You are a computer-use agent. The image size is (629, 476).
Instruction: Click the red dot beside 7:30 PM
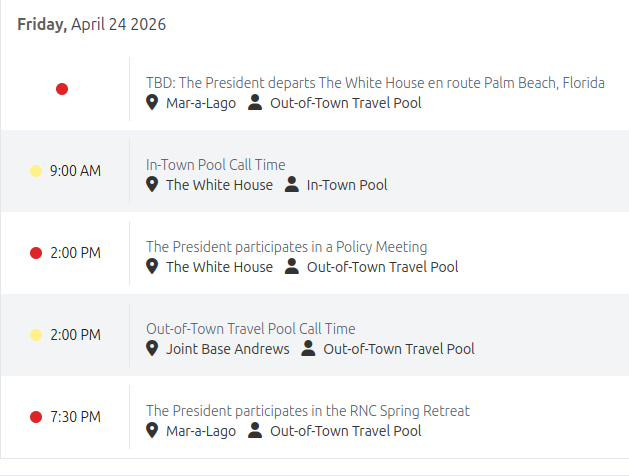(x=36, y=417)
